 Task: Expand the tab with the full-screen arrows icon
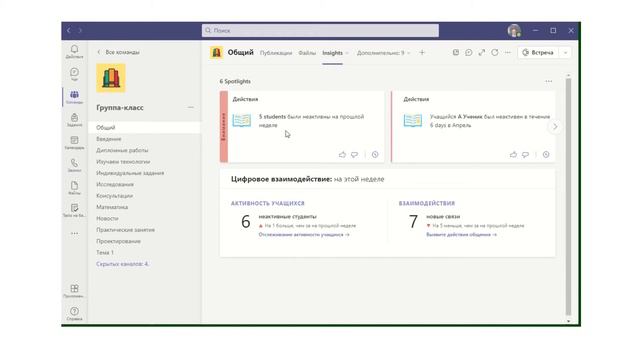click(x=482, y=52)
